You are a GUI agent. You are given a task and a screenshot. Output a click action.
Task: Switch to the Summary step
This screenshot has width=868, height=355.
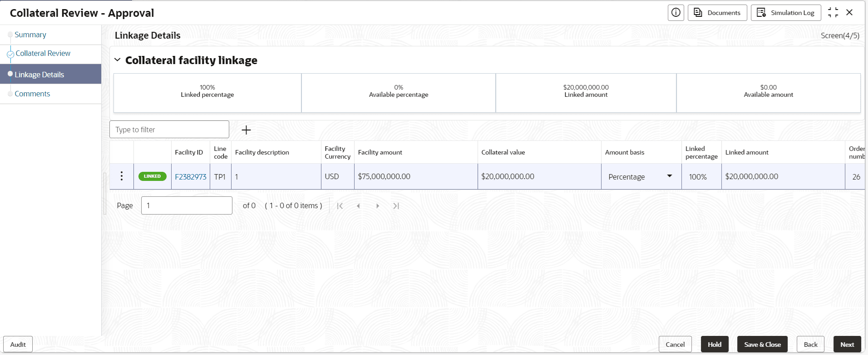[x=30, y=35]
